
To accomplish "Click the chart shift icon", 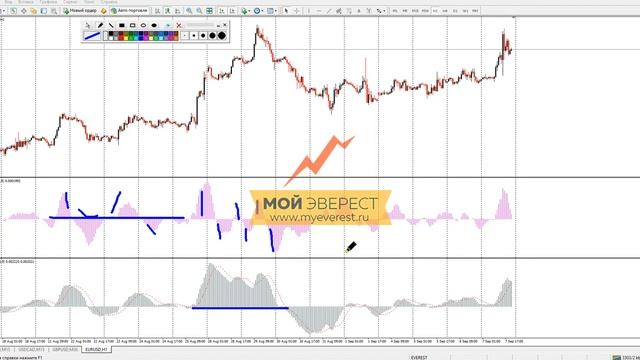I will pos(232,11).
